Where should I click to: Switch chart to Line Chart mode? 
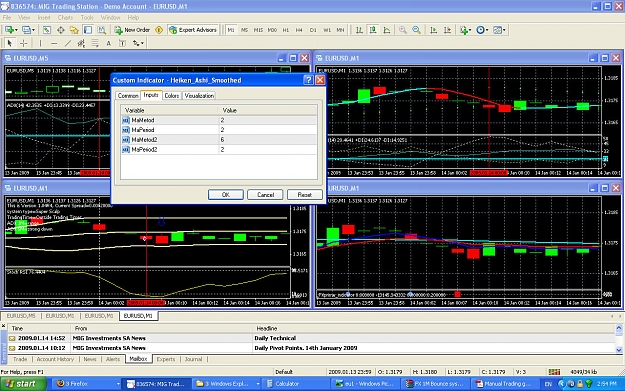pos(387,30)
